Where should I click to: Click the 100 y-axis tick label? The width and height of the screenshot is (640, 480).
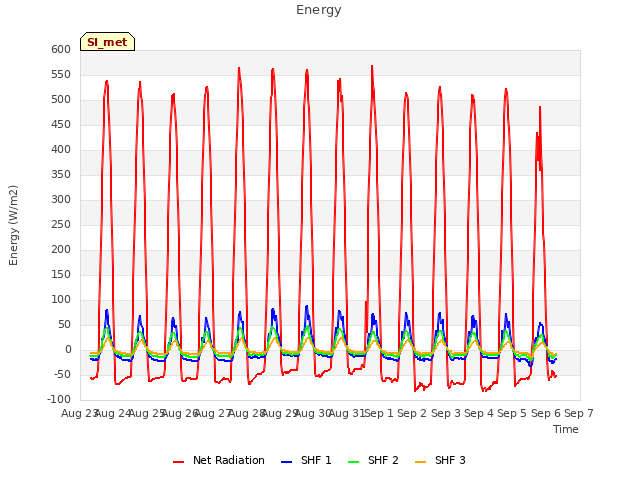[61, 300]
